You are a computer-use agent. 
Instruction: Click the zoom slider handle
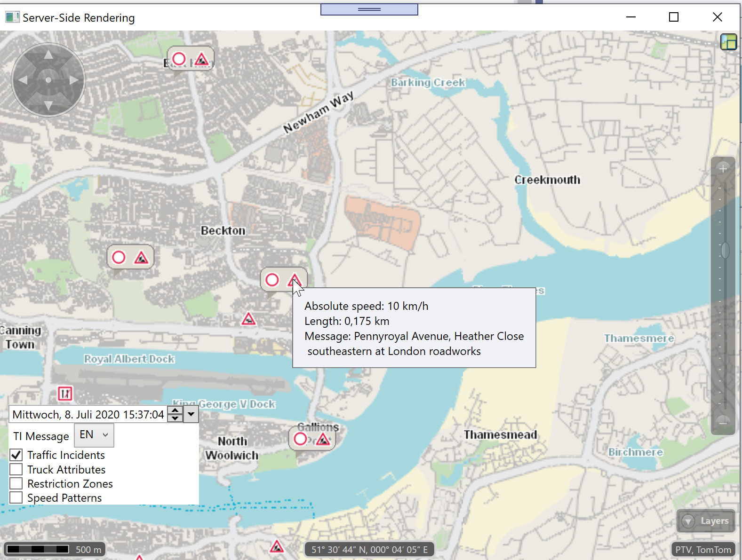[725, 250]
